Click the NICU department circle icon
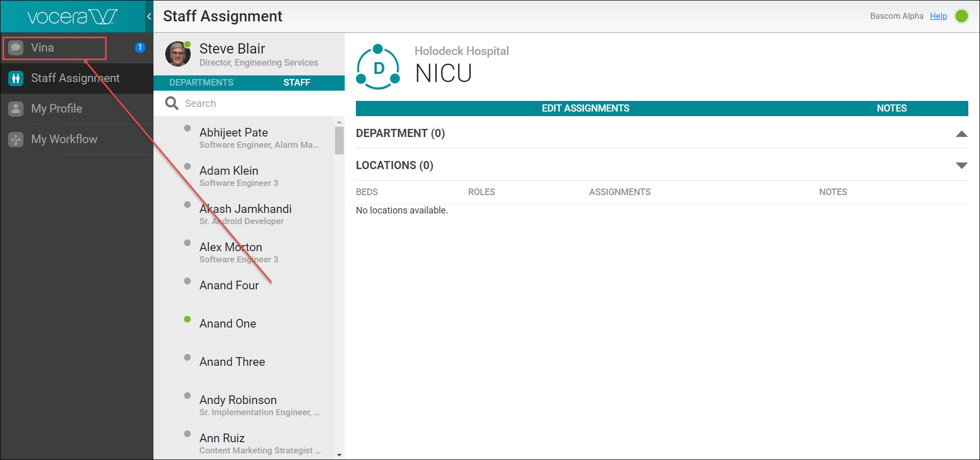This screenshot has height=460, width=980. 378,67
